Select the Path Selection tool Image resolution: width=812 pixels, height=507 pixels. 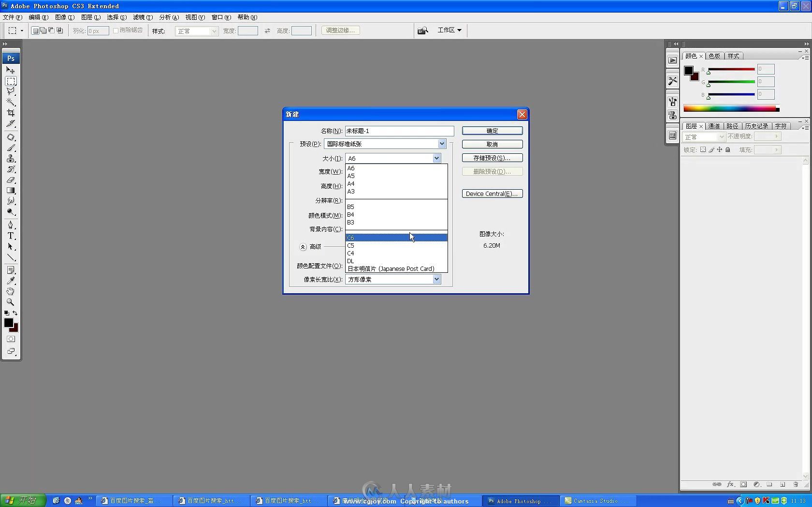[x=11, y=246]
